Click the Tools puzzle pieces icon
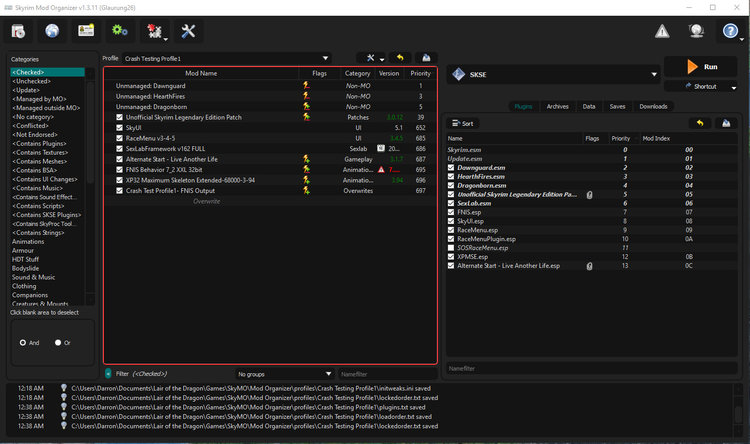 pyautogui.click(x=154, y=31)
